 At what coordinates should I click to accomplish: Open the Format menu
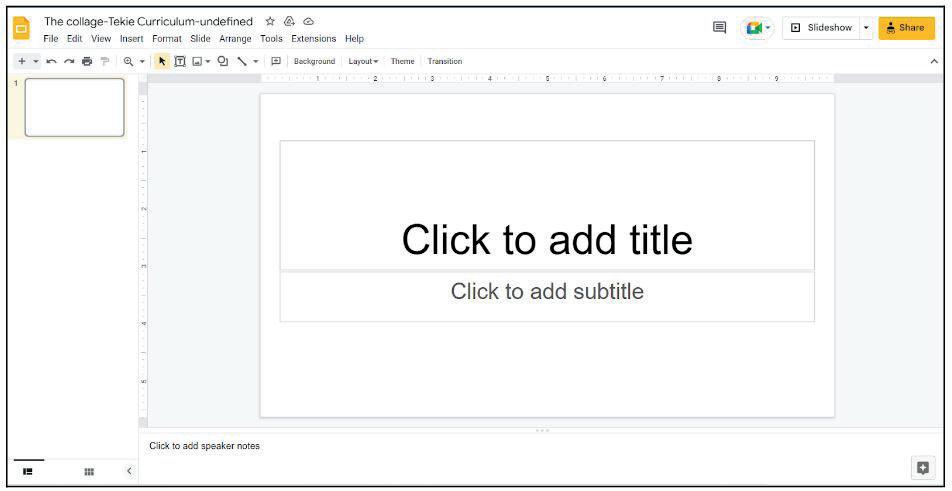pyautogui.click(x=167, y=39)
